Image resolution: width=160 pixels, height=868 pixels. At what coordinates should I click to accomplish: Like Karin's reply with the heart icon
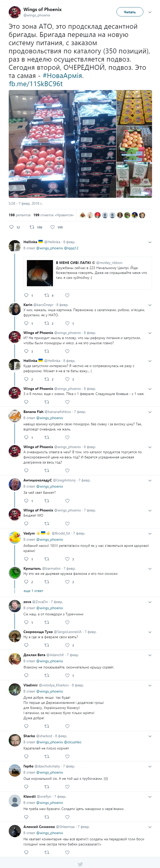[67, 323]
